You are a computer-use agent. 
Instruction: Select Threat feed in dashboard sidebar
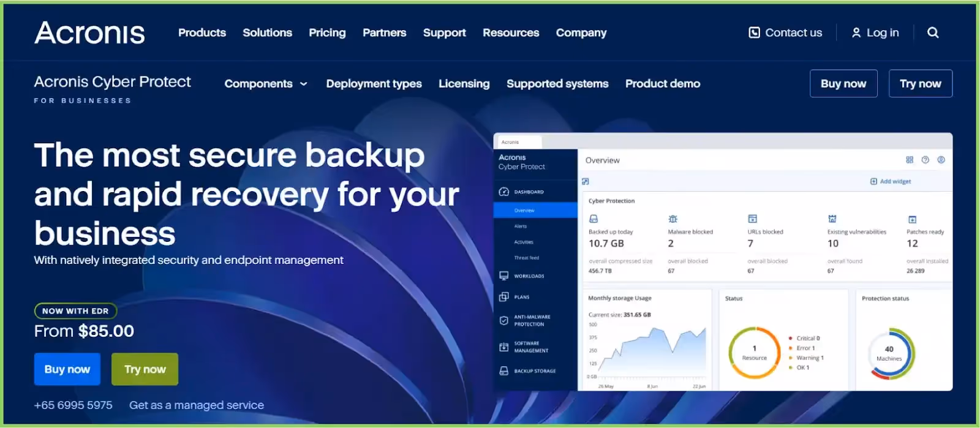point(527,258)
